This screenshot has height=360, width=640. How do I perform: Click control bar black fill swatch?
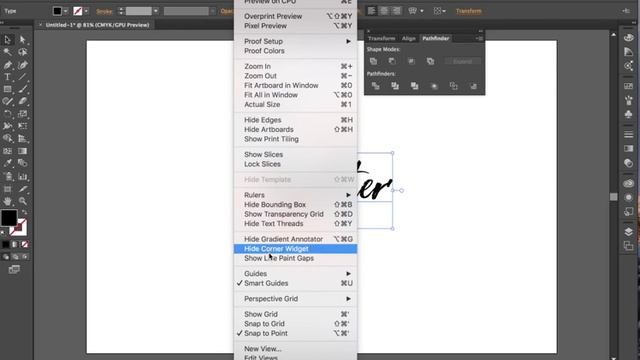(57, 11)
